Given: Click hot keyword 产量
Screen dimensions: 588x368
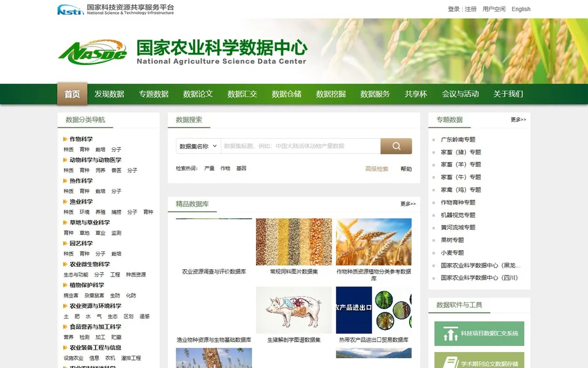Looking at the screenshot, I should coord(209,168).
